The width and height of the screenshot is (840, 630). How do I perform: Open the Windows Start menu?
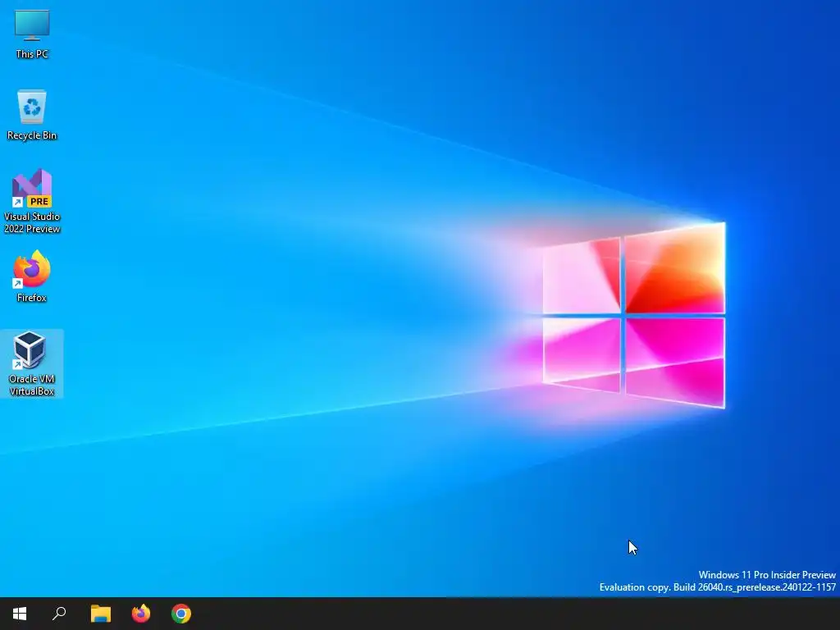coord(20,614)
